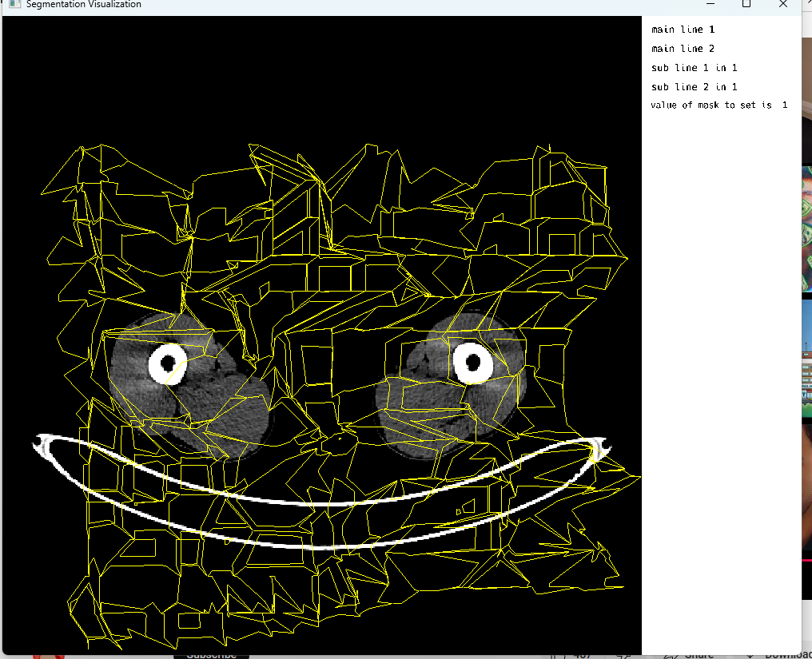Click the white ring in left scan

tap(156, 365)
